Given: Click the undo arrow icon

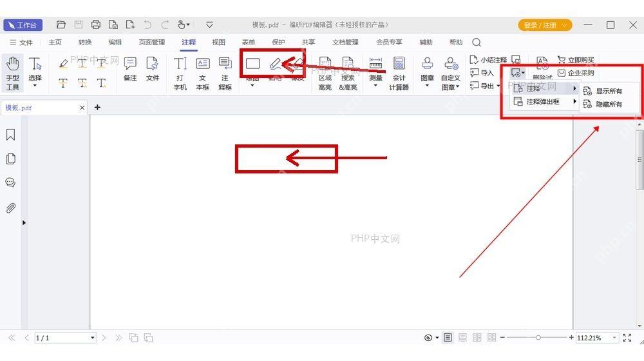Looking at the screenshot, I should point(147,24).
